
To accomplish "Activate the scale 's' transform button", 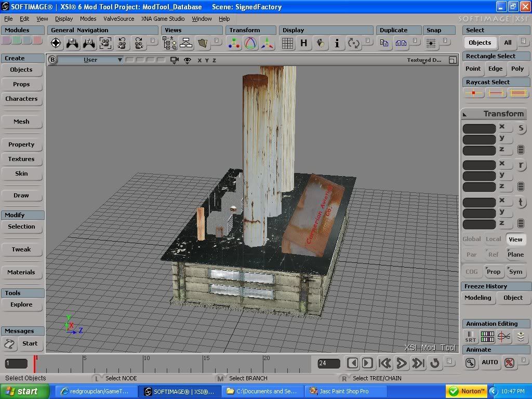I will (x=521, y=128).
